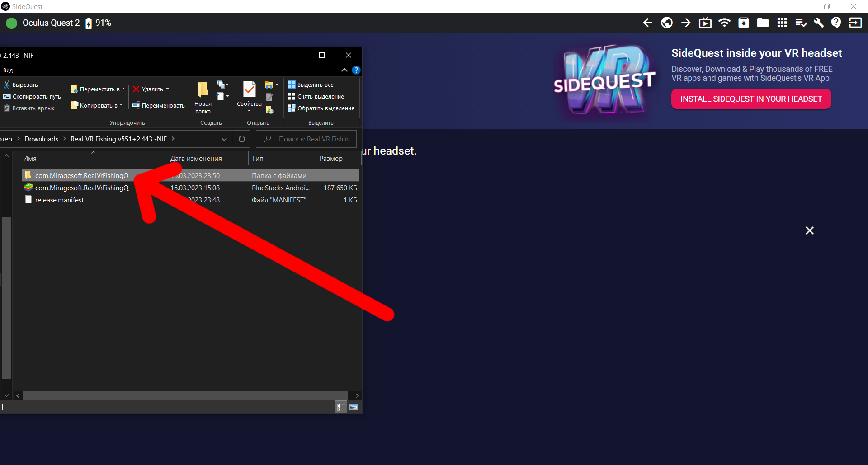Image resolution: width=868 pixels, height=465 pixels.
Task: Sort files by Имя column header
Action: tap(94, 159)
